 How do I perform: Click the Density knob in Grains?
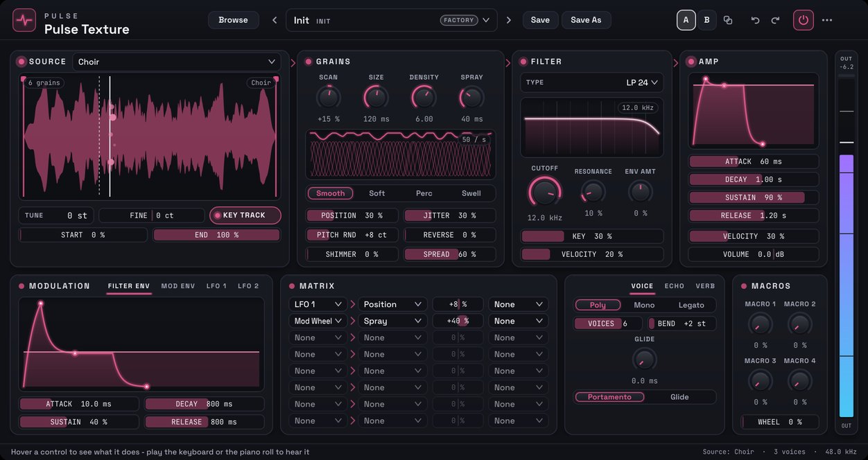click(424, 97)
